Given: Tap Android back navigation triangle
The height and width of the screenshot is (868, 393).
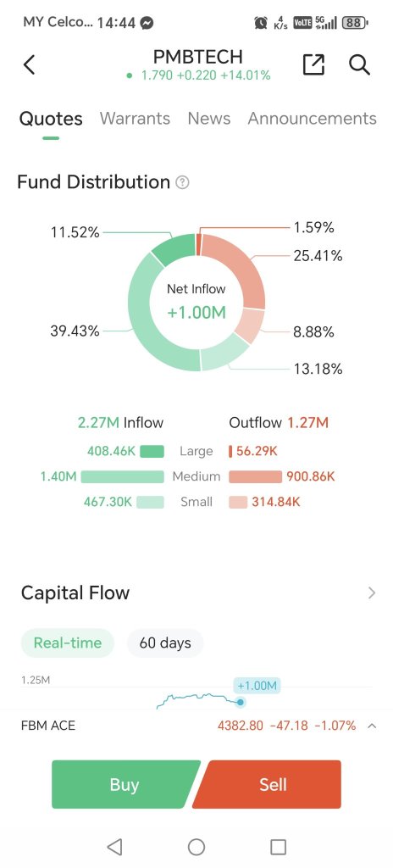Looking at the screenshot, I should [114, 847].
